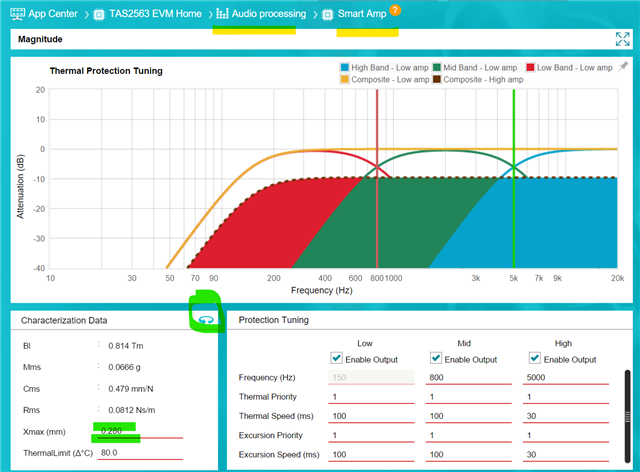Reload characterization data with the refresh icon

(x=207, y=320)
